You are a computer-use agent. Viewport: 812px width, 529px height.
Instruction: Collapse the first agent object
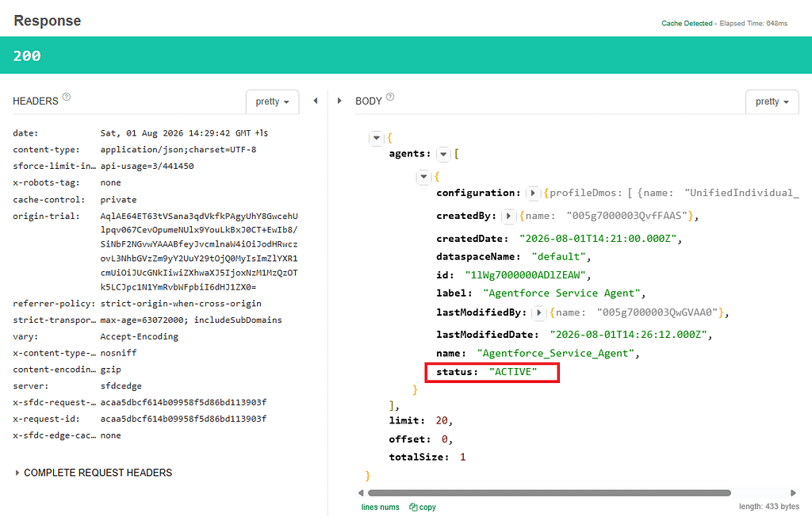click(x=423, y=177)
